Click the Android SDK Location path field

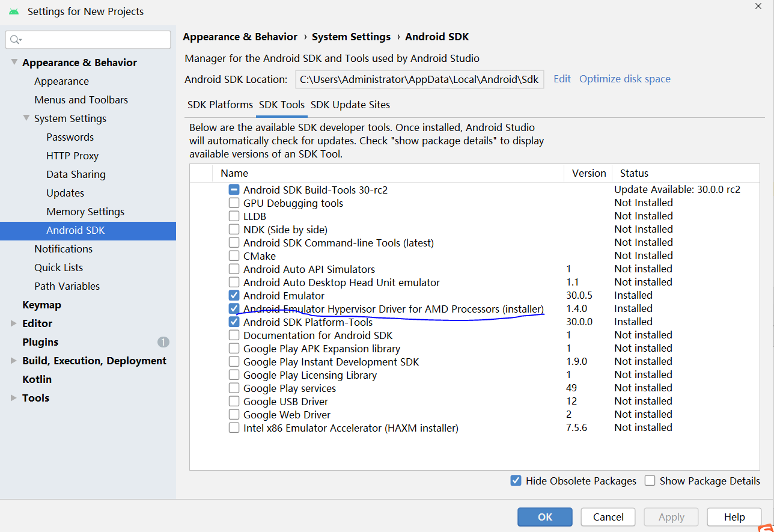pos(419,79)
